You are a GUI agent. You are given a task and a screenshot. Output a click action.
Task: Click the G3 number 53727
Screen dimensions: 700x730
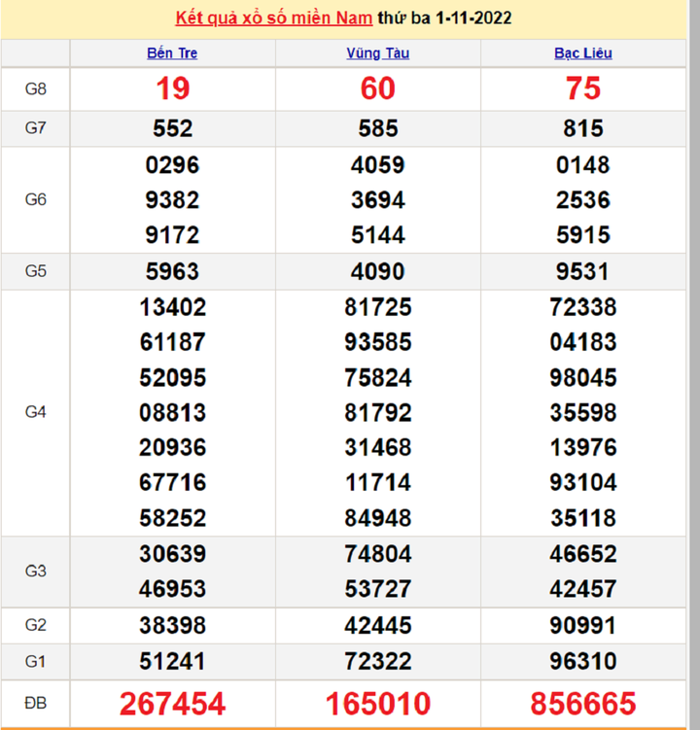377,589
